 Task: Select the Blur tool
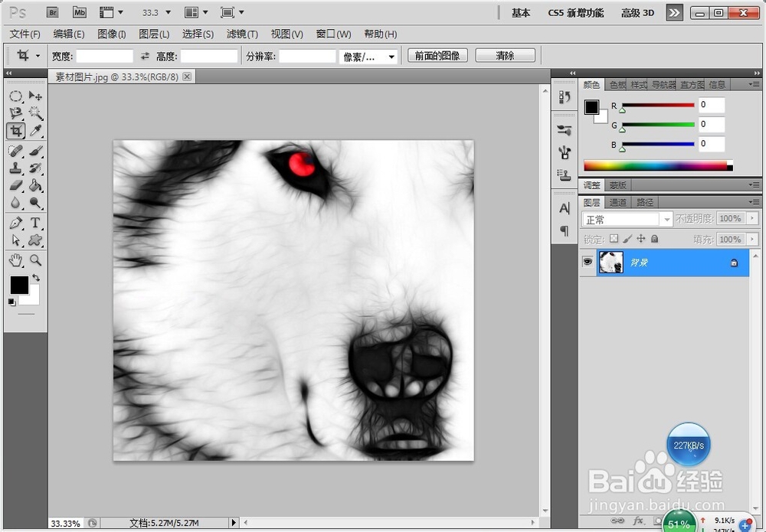click(15, 203)
